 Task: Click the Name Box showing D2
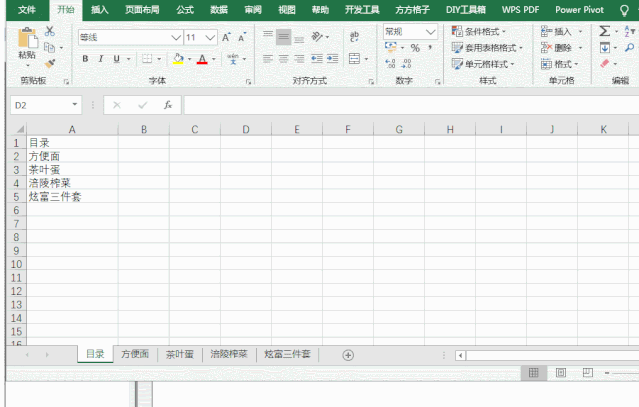(46, 106)
